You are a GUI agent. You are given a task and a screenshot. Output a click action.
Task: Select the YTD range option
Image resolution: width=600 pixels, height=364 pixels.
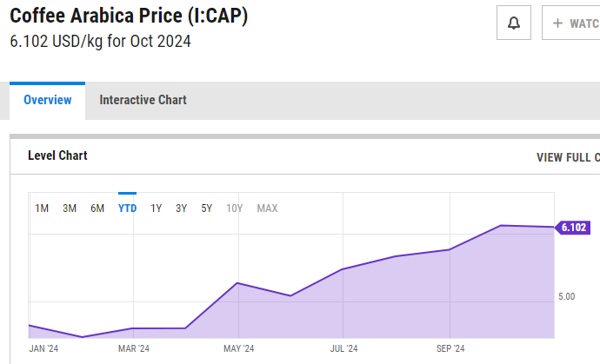[127, 208]
